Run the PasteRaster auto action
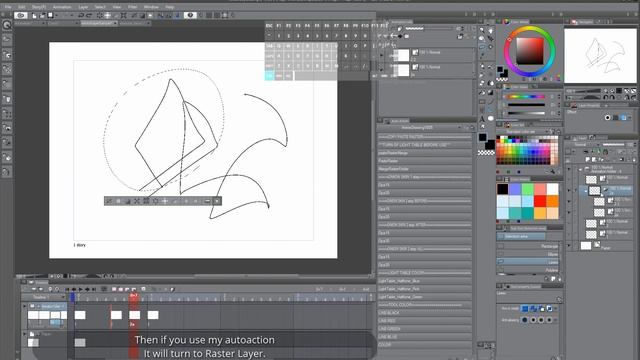Image resolution: width=640 pixels, height=360 pixels. point(425,161)
